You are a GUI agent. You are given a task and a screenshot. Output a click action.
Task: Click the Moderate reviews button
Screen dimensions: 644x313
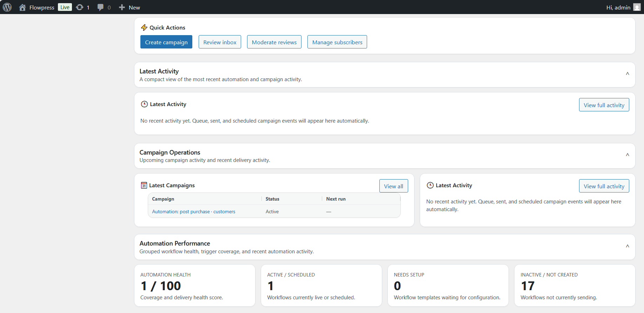274,42
